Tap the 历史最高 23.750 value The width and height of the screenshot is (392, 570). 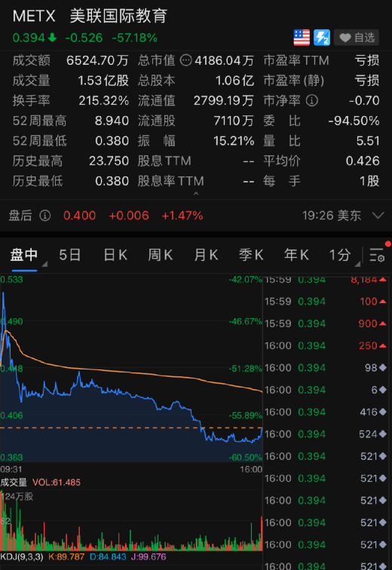109,161
